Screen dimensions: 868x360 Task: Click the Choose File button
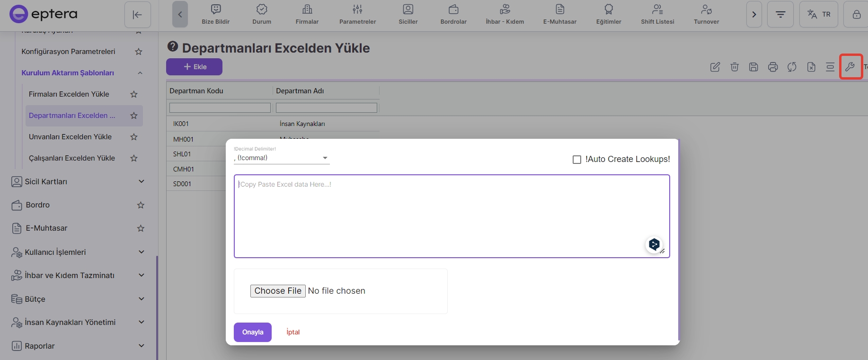[278, 291]
